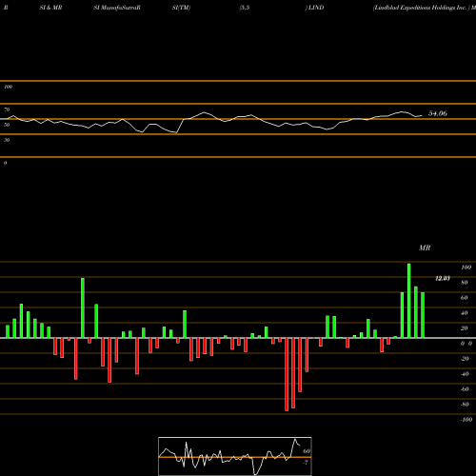Open the mini overview chart thumbnail
This screenshot has width=476, height=476.
click(x=235, y=456)
